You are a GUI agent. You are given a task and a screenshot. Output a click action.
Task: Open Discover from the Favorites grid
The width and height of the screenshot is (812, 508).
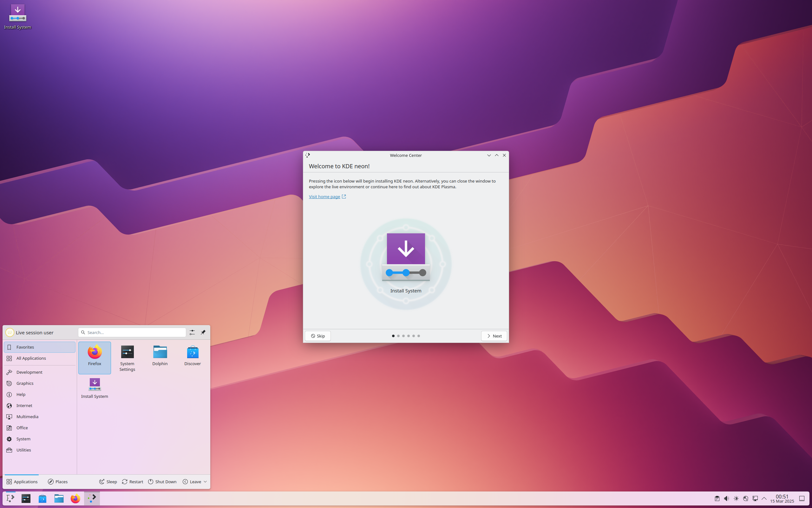click(192, 358)
